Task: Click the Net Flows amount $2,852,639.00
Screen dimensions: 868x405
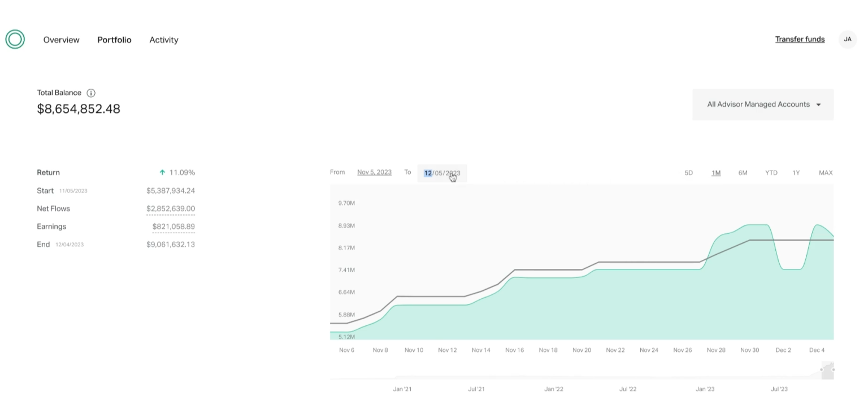Action: (x=170, y=208)
